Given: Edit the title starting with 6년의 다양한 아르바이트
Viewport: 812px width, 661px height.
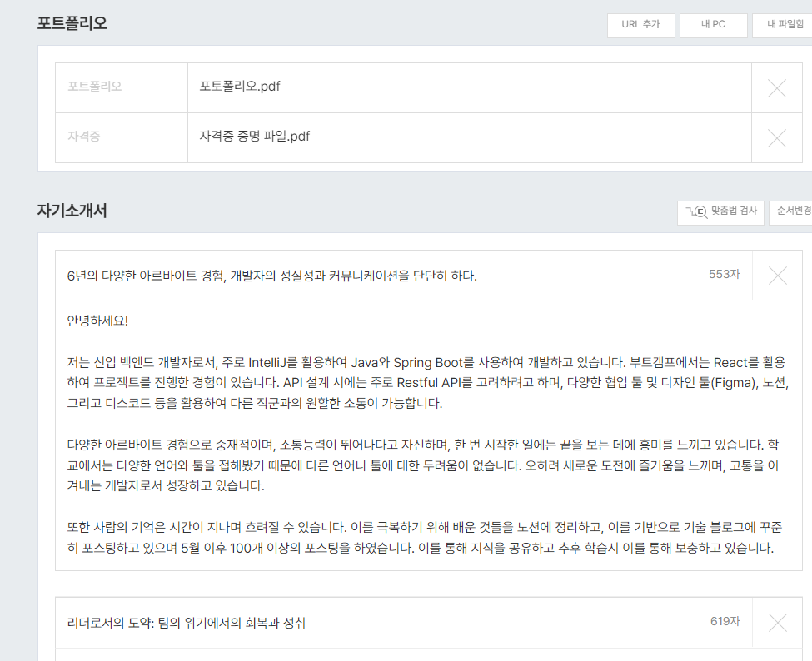Looking at the screenshot, I should point(272,276).
